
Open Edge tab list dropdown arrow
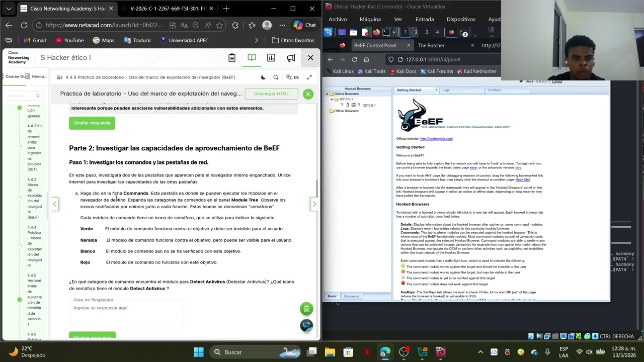(x=9, y=9)
